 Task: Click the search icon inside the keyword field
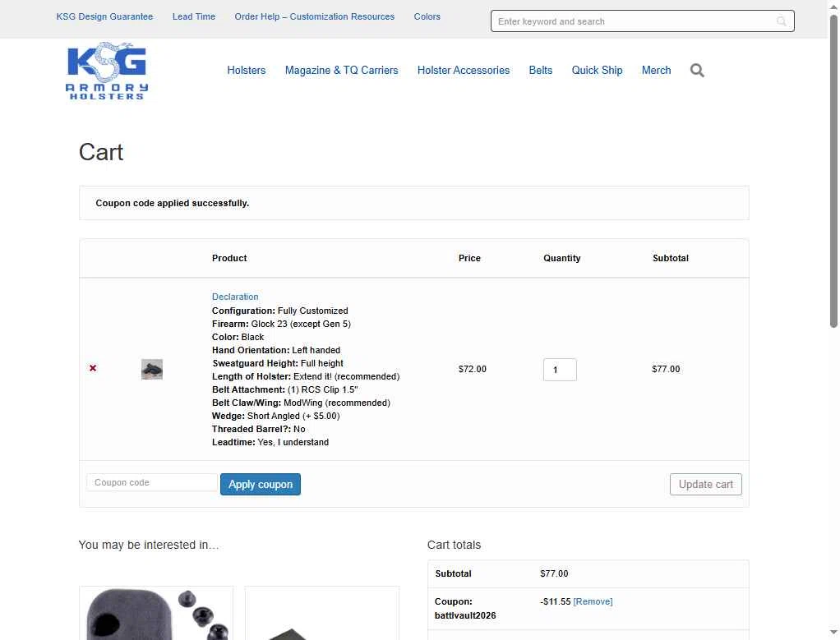[781, 21]
